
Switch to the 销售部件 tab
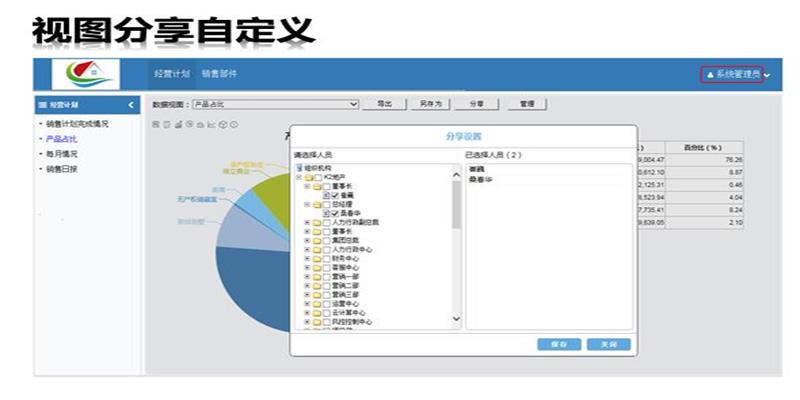click(x=219, y=74)
